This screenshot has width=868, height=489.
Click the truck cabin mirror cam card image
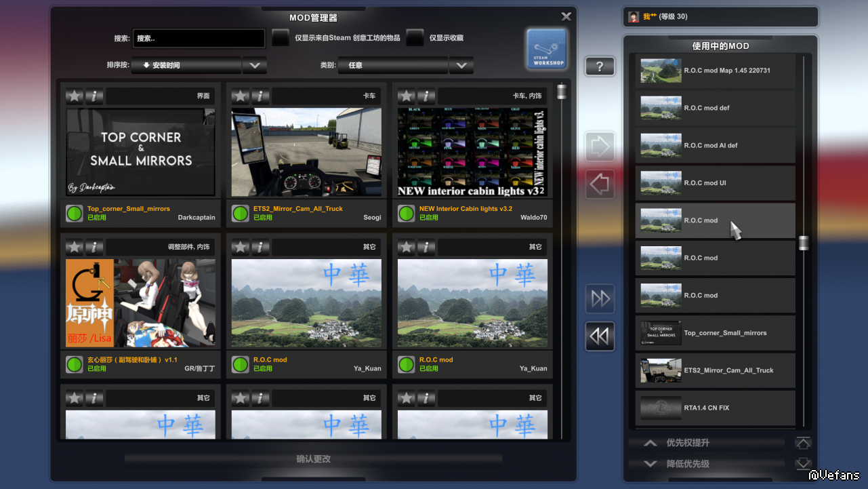306,153
